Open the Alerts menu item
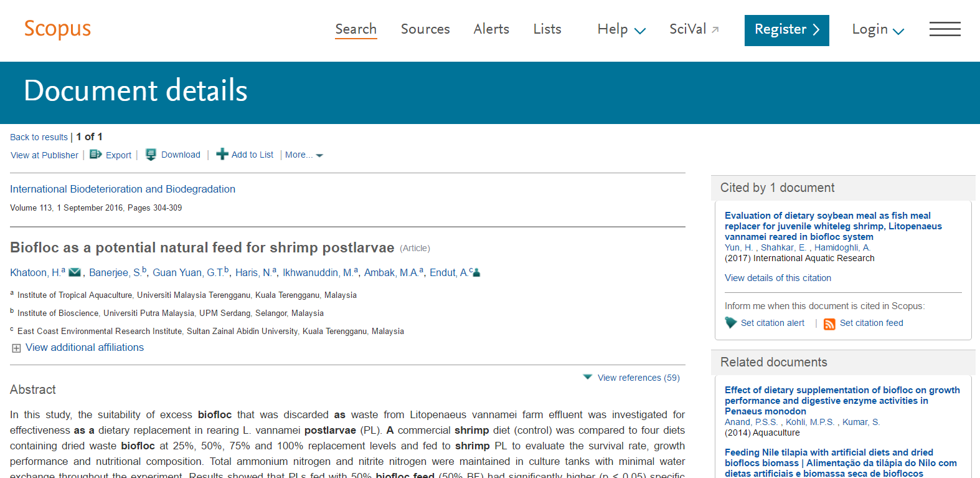Viewport: 980px width, 478px height. [x=491, y=29]
